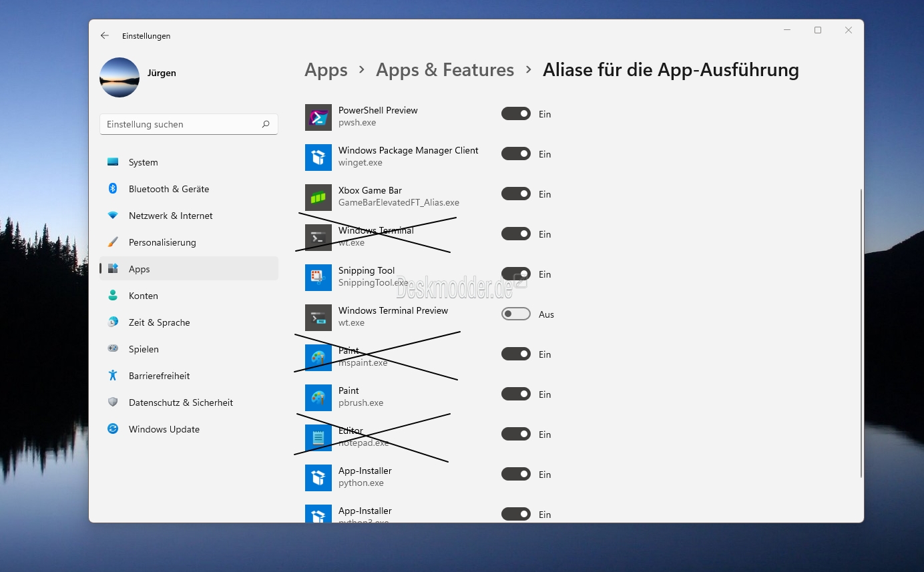Toggle pbrush.exe alias switch
This screenshot has height=572, width=924.
tap(516, 394)
